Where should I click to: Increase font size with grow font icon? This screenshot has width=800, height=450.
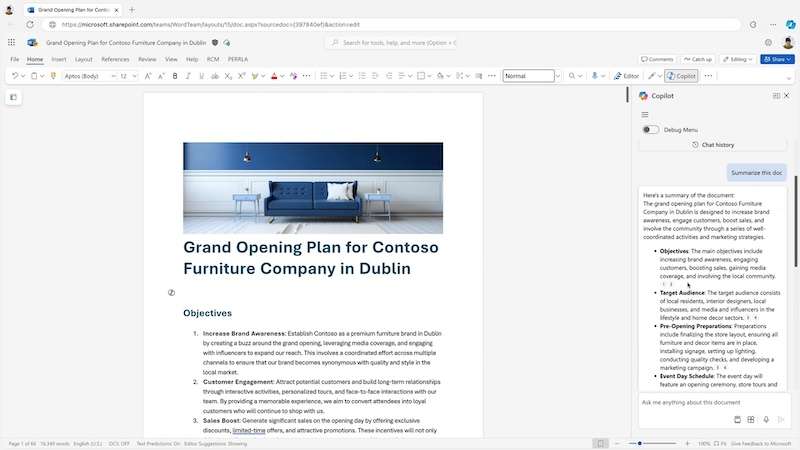(148, 76)
